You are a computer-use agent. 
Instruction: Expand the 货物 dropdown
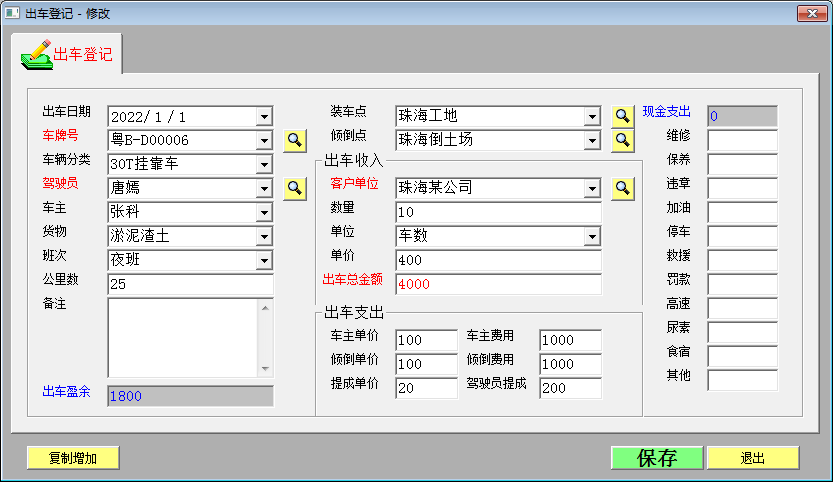264,236
